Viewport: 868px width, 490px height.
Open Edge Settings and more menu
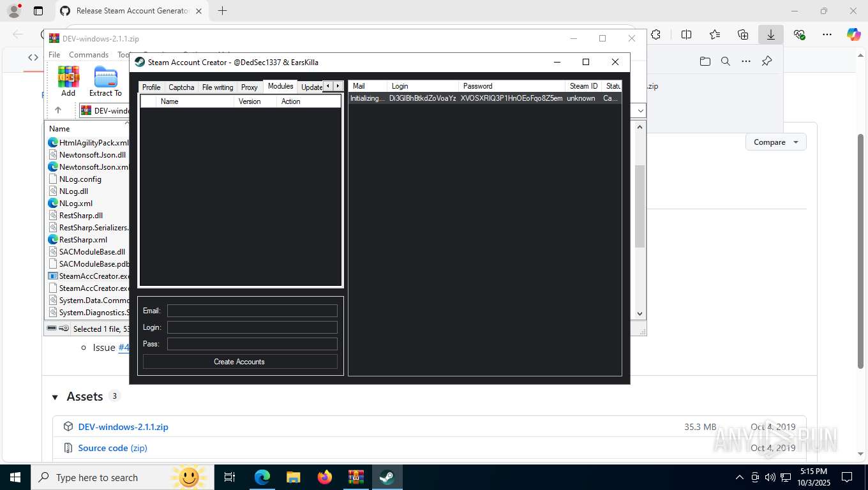click(827, 35)
